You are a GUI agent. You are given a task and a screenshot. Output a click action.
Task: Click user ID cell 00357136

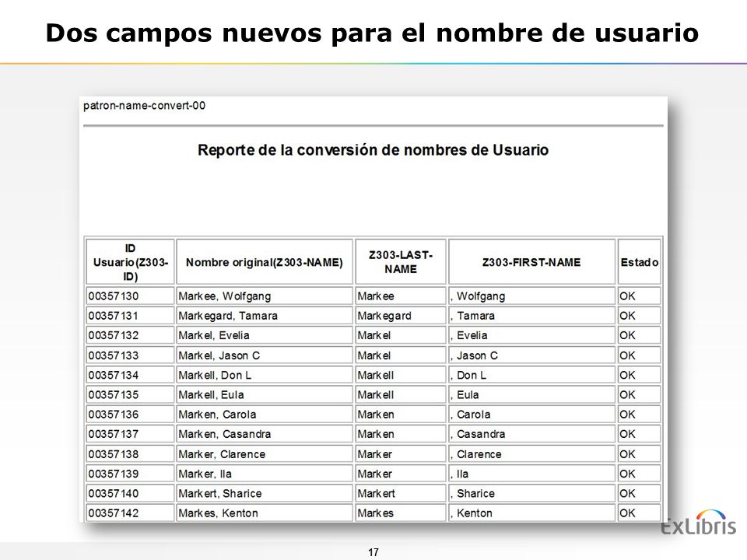coord(131,415)
